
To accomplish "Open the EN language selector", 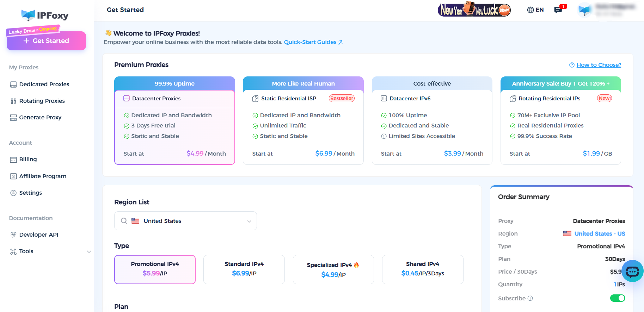I will [539, 10].
